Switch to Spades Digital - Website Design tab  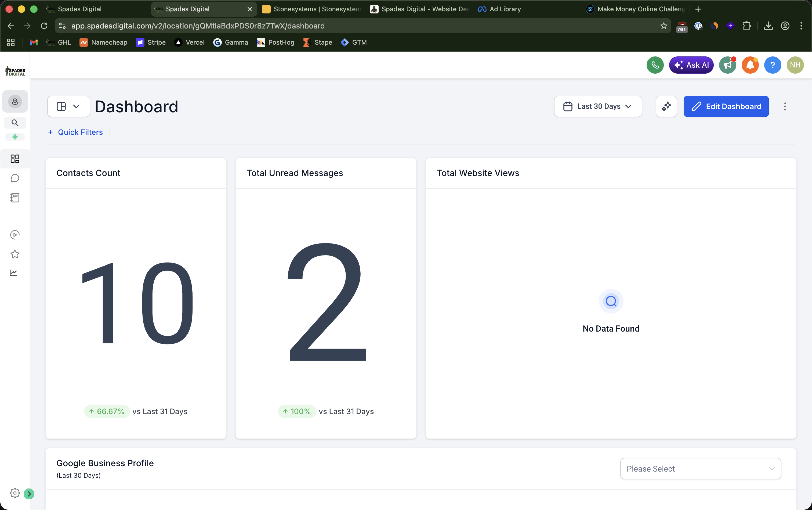(420, 9)
